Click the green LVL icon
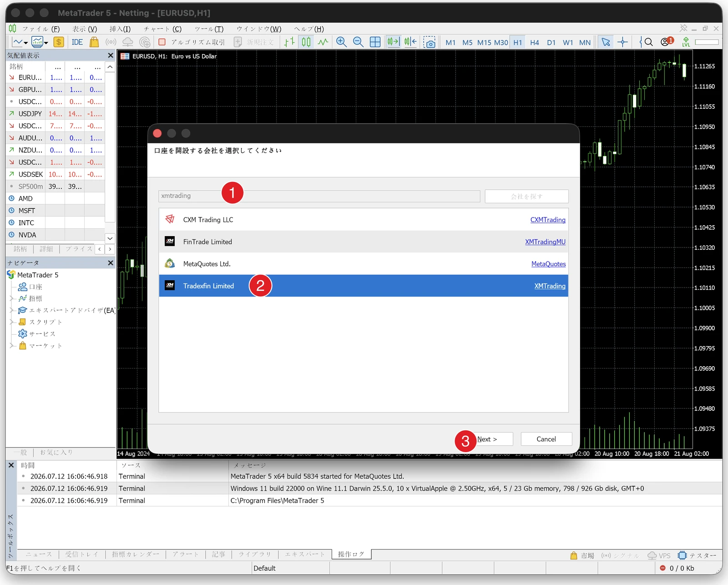 coord(686,42)
